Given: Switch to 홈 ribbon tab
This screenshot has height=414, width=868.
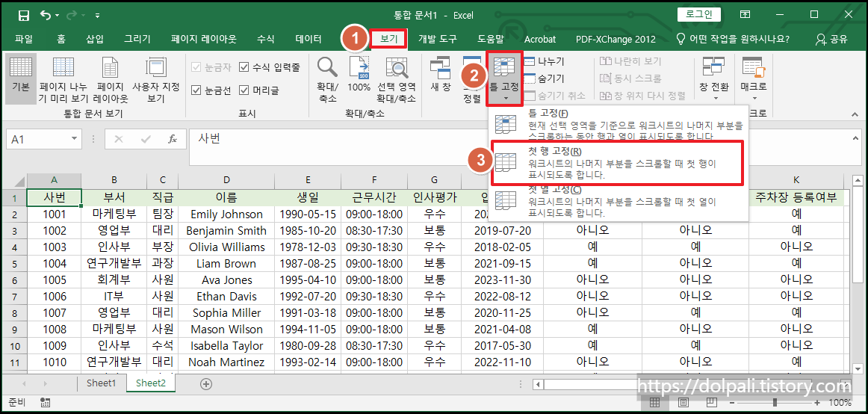Looking at the screenshot, I should (x=61, y=39).
